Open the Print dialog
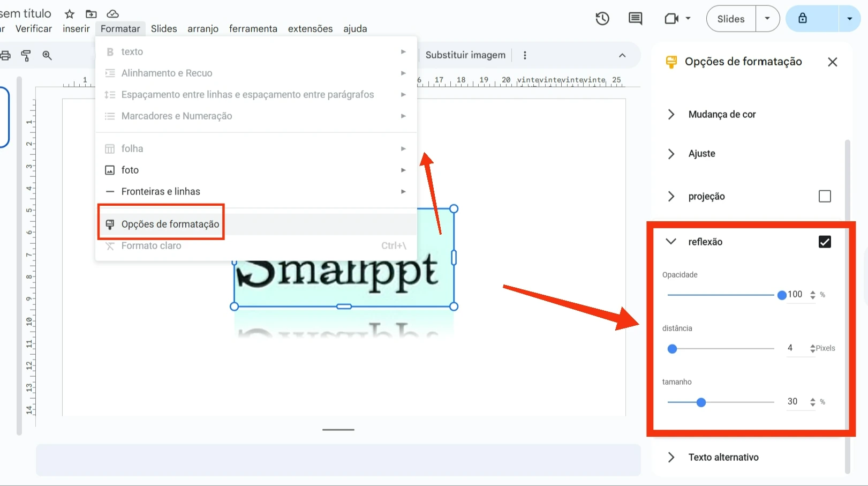 coord(6,55)
